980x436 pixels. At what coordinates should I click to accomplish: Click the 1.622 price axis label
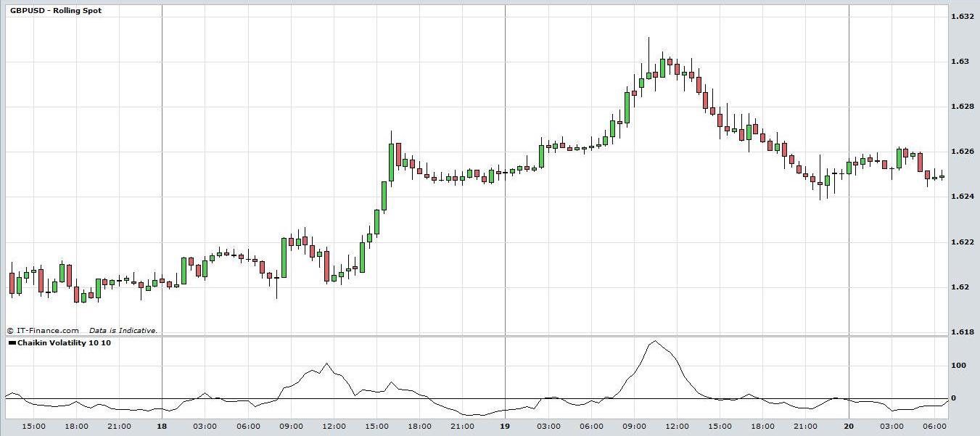coord(962,242)
